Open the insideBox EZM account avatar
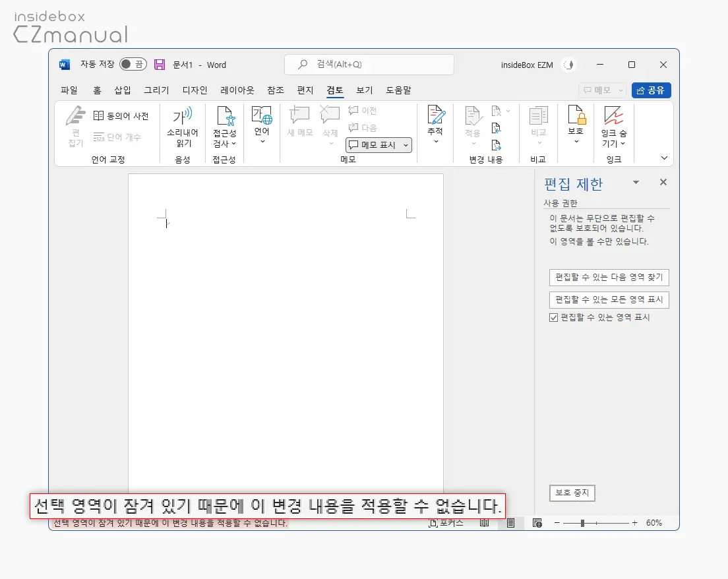The width and height of the screenshot is (728, 579). pyautogui.click(x=569, y=65)
